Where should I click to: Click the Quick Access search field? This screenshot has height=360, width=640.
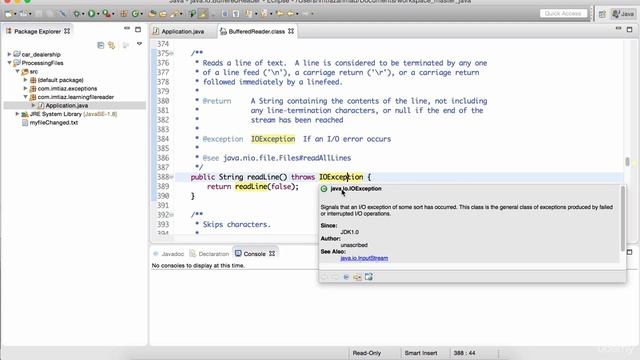(x=563, y=13)
